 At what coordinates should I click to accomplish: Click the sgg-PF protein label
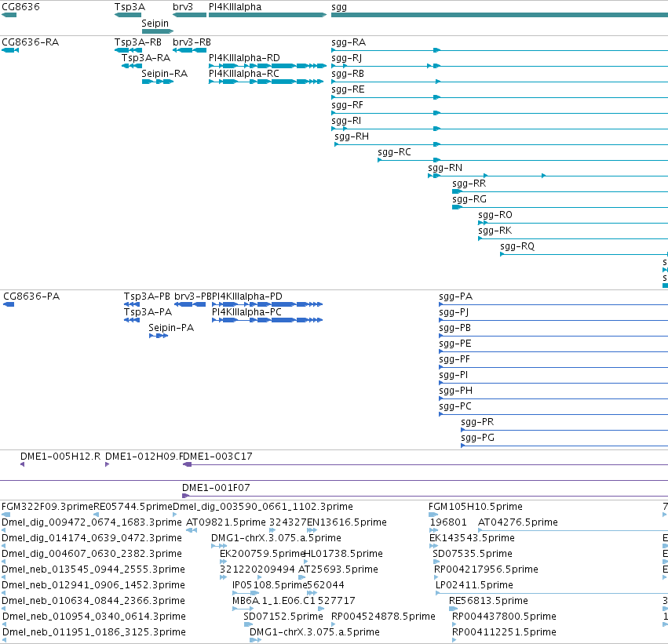coord(454,360)
